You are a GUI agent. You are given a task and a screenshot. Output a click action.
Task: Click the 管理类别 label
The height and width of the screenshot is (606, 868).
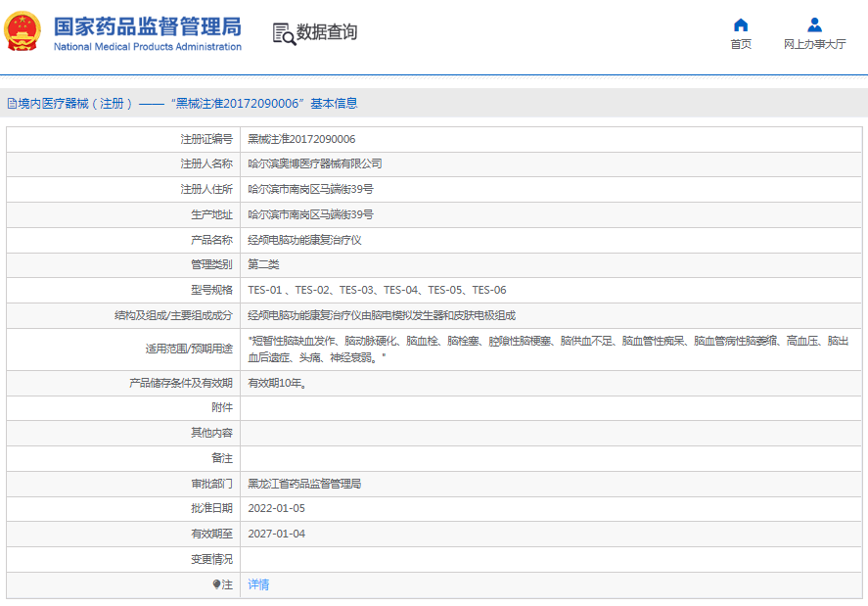212,264
